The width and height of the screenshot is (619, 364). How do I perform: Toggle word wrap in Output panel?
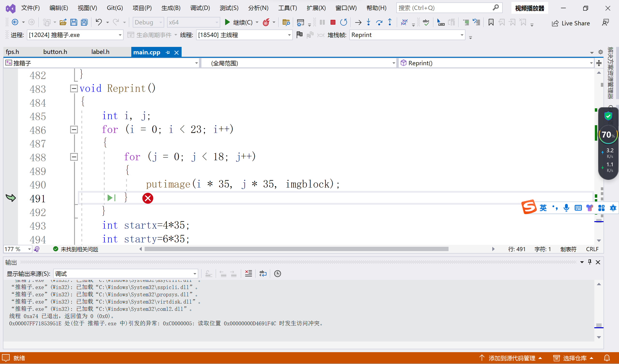(x=263, y=273)
